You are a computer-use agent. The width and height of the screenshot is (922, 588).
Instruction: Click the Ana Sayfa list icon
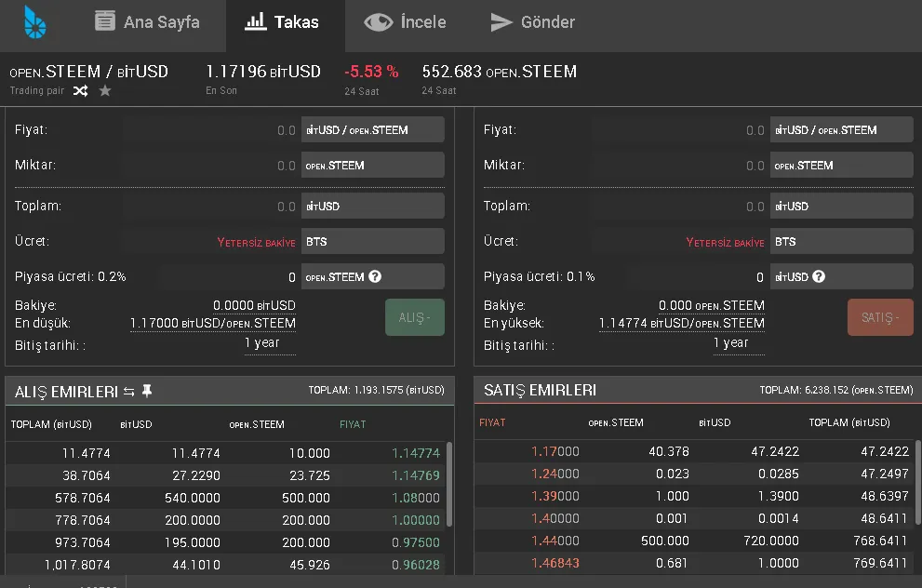[104, 21]
